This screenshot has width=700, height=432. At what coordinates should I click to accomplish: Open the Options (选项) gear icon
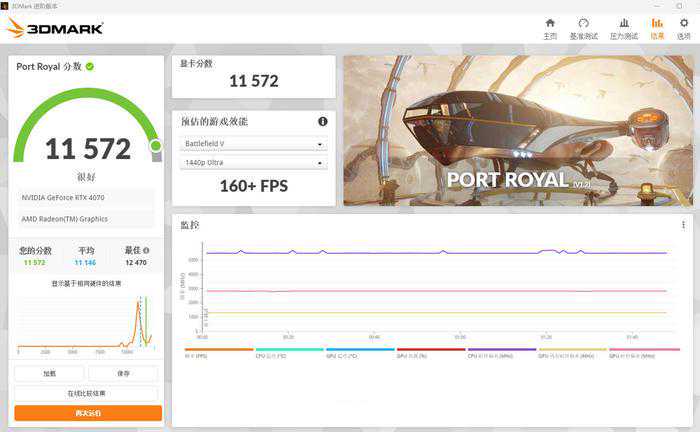(684, 24)
